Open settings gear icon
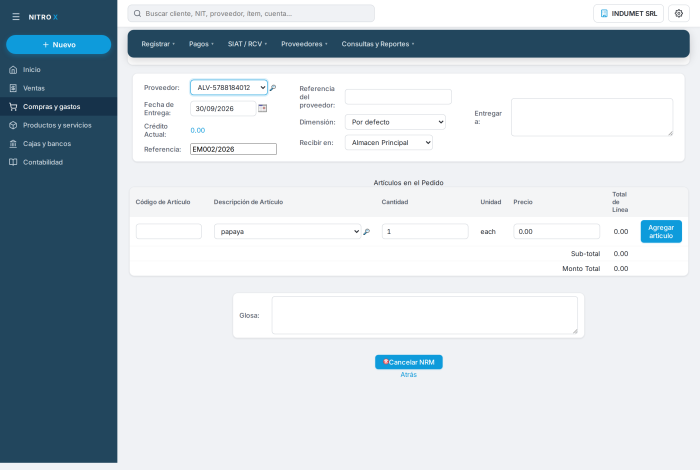Viewport: 700px width, 470px height. [679, 13]
